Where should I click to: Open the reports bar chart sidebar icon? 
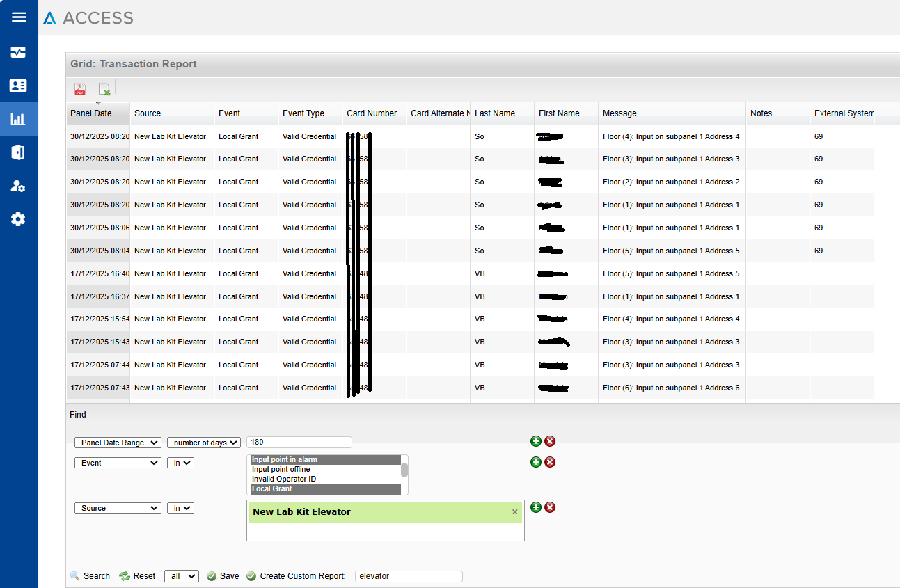click(18, 119)
